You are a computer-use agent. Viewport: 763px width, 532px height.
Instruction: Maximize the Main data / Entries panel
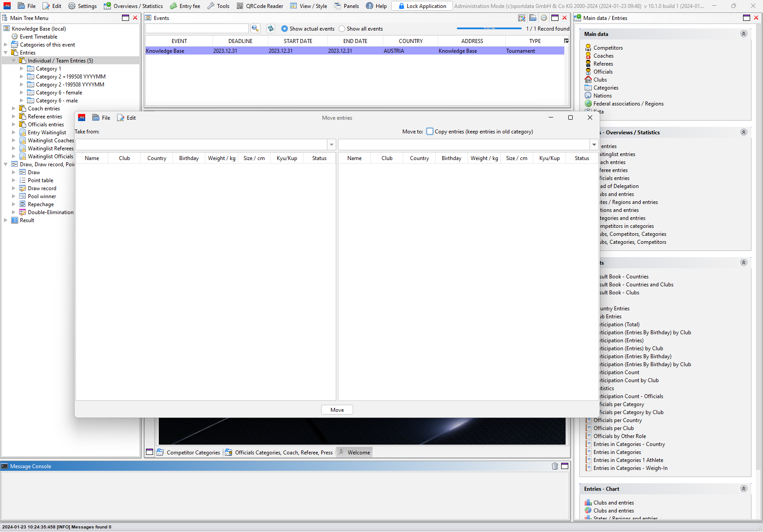tap(747, 18)
